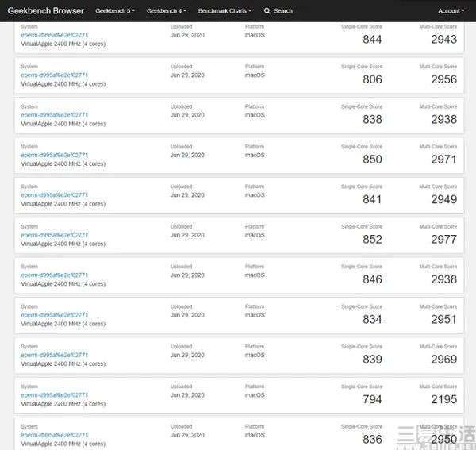Viewport: 476px width, 450px height.
Task: Expand the Account menu
Action: pyautogui.click(x=451, y=11)
